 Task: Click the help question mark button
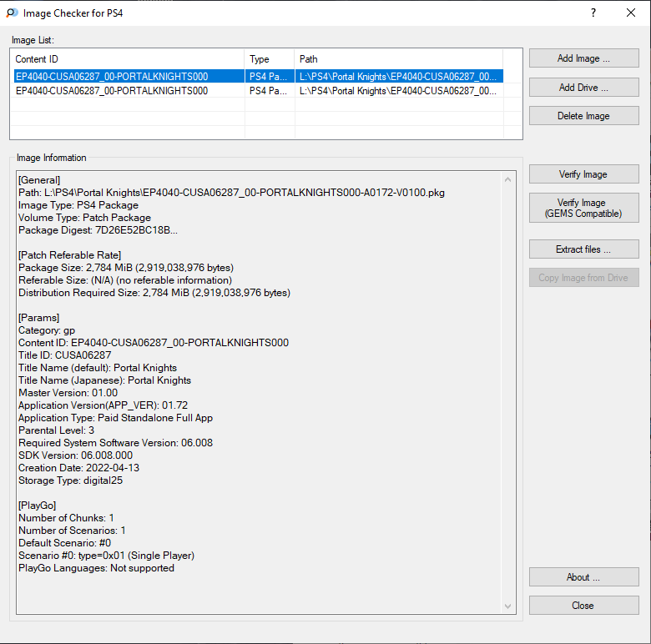(593, 13)
